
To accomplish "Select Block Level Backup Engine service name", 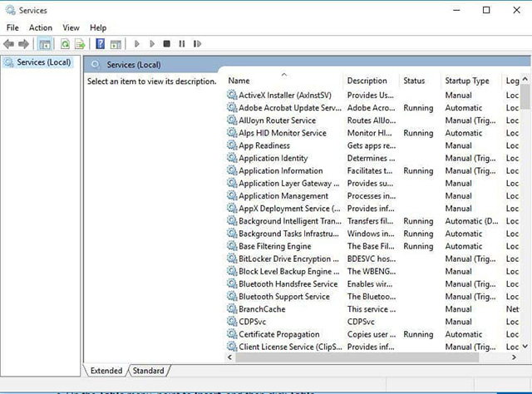I will (288, 271).
